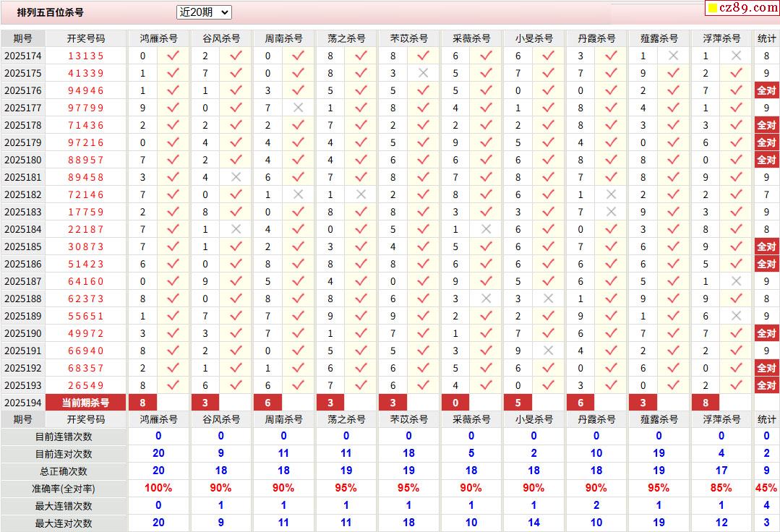Open the 近20期 period dropdown

(204, 12)
